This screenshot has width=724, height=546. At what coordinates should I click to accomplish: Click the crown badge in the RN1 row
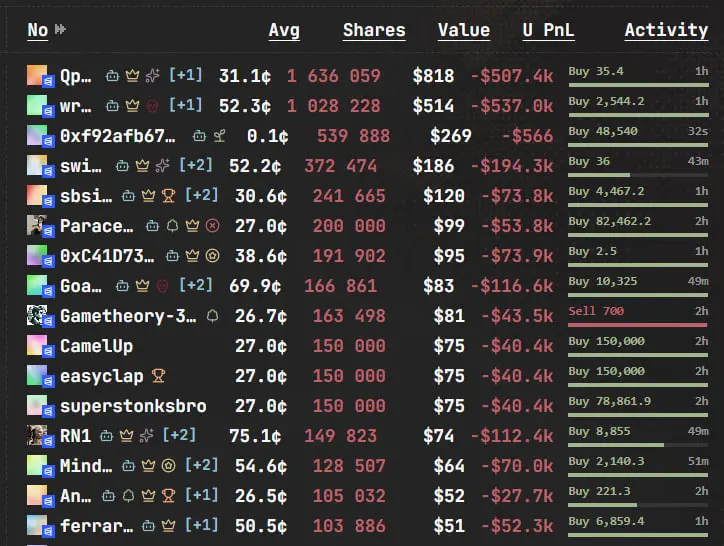127,435
